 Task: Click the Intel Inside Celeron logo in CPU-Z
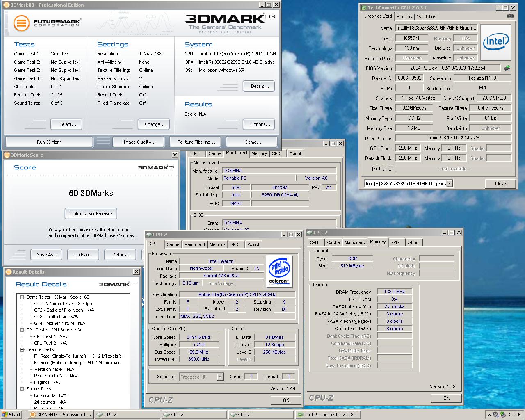pos(279,271)
